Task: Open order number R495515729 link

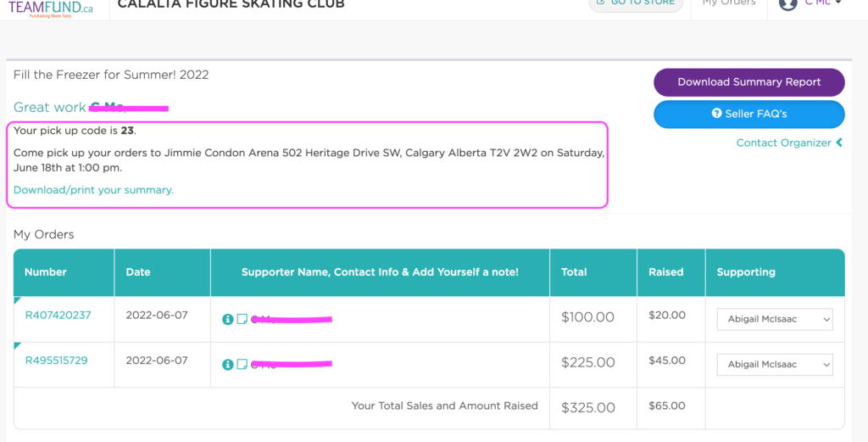Action: pos(56,361)
